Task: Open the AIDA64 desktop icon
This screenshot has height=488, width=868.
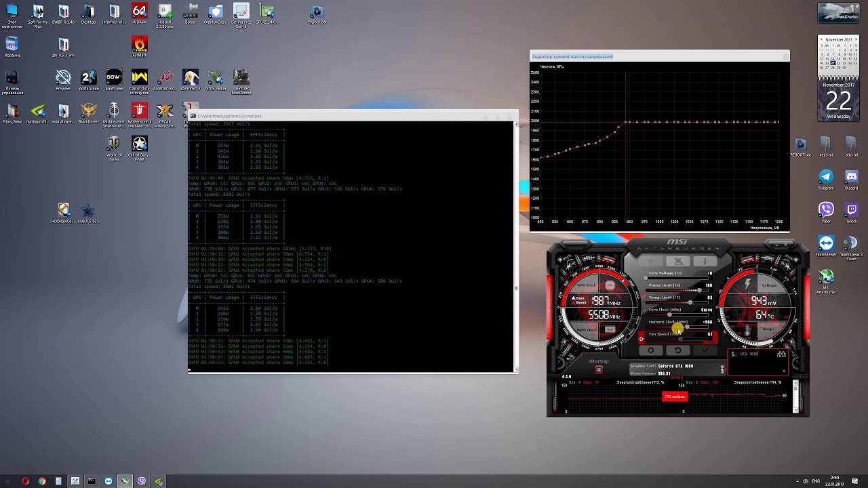Action: click(139, 14)
